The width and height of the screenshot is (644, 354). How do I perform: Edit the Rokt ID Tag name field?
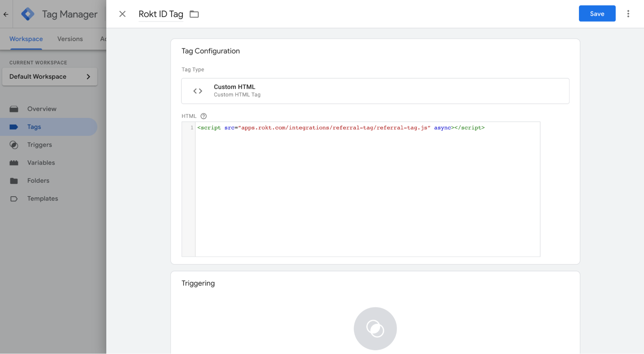point(161,14)
